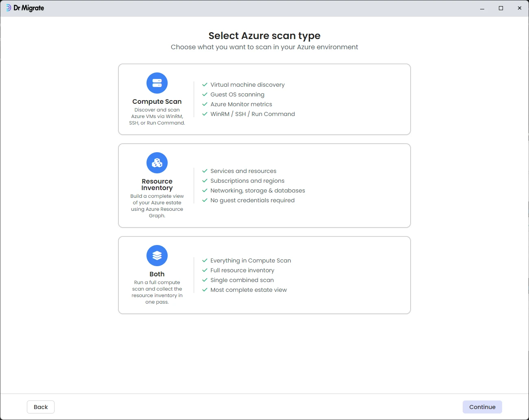This screenshot has width=529, height=420.
Task: Click 'Discover and scan Azure VMs' description
Action: (x=157, y=116)
